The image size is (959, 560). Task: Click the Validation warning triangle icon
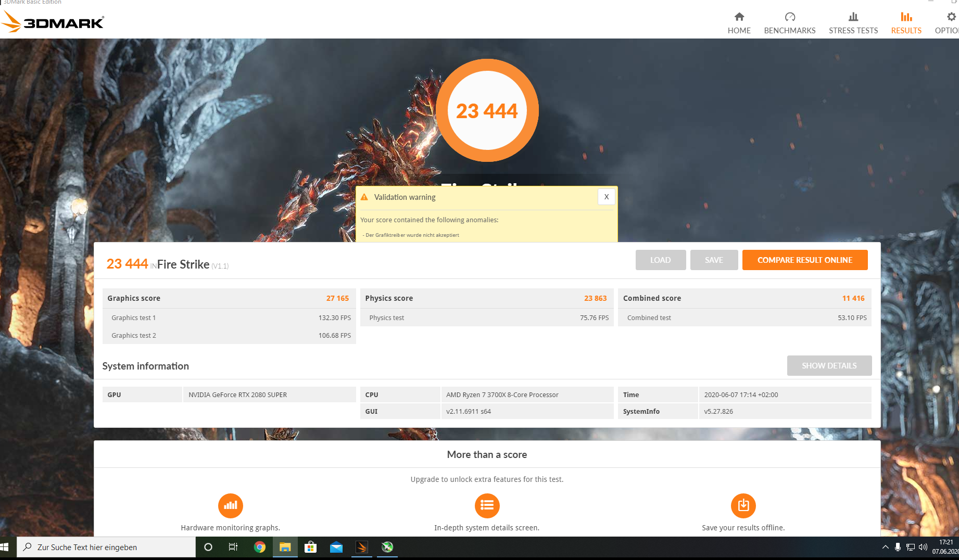(364, 197)
